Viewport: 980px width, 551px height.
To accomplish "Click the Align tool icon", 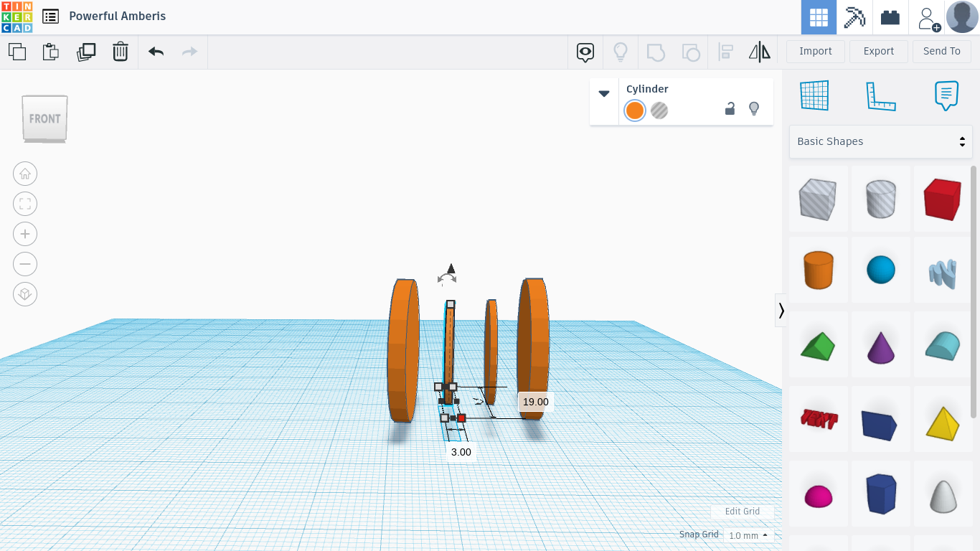I will pos(725,52).
